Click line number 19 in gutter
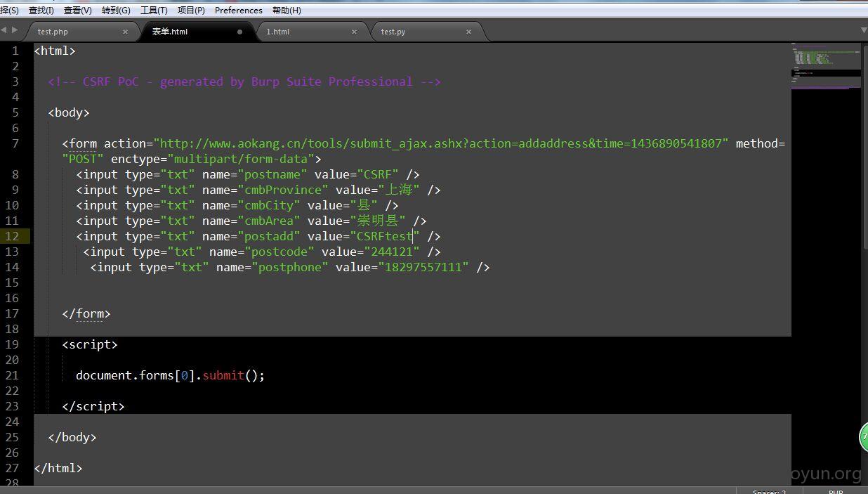 tap(12, 344)
